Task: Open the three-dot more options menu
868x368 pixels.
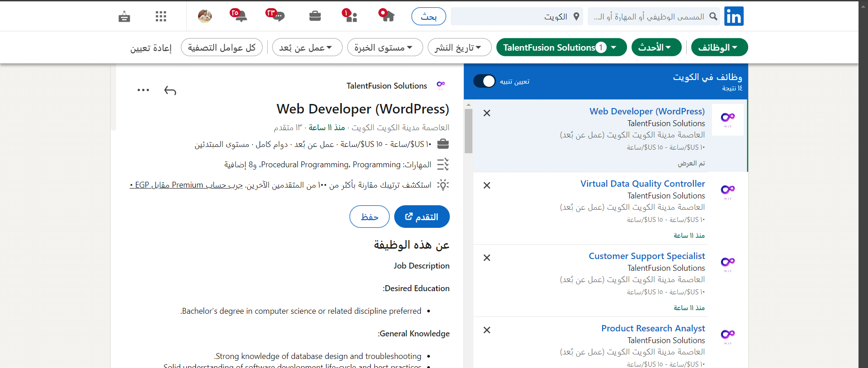Action: click(143, 90)
